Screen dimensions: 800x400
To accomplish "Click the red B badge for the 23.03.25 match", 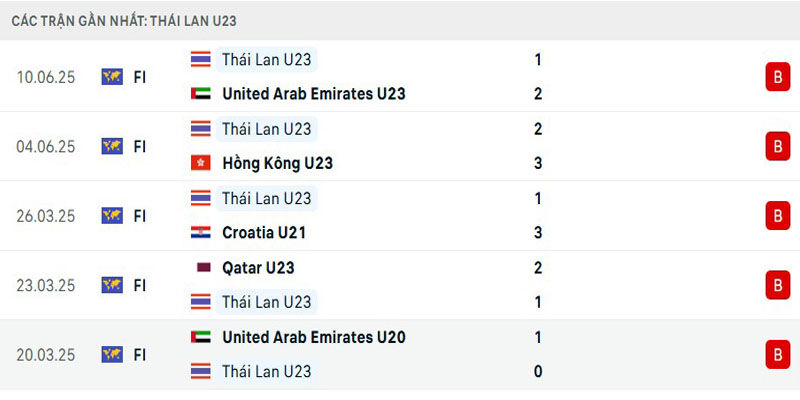I will (x=775, y=285).
